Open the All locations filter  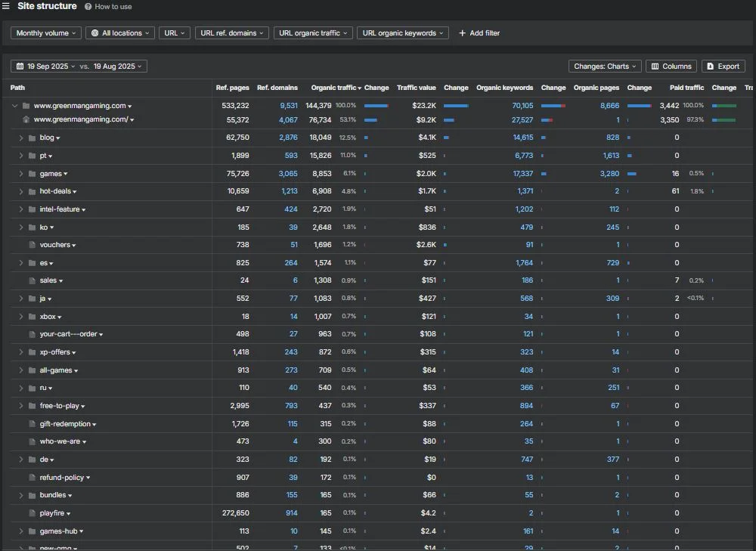(x=120, y=33)
